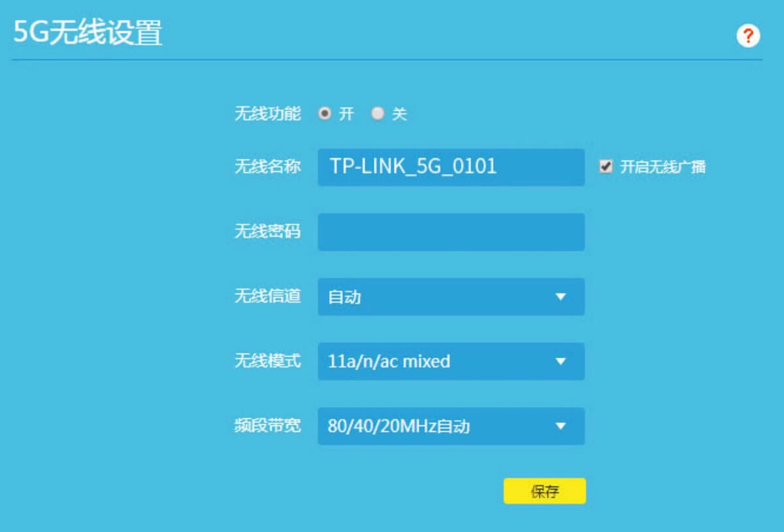Open help via the question mark icon
This screenshot has height=532, width=784.
(749, 35)
